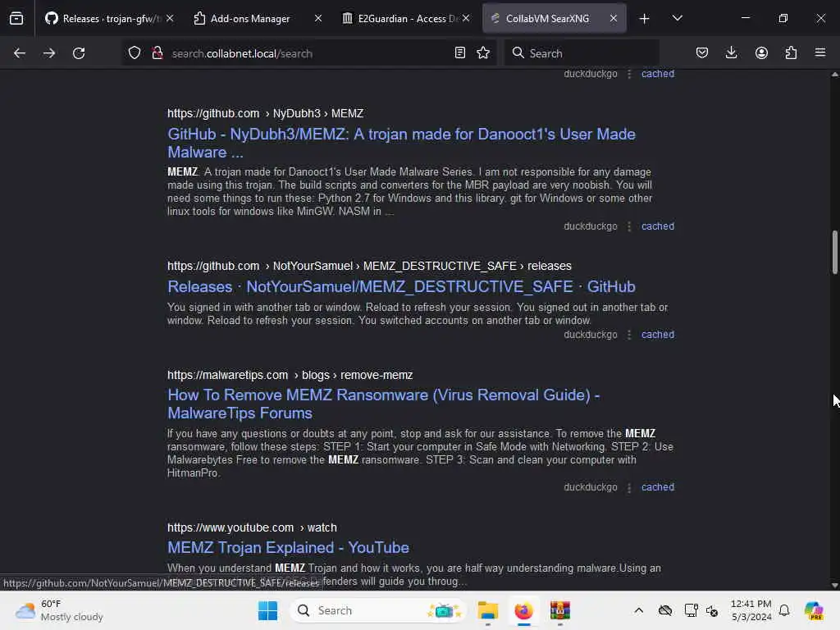Open Releases NotYourSamuel/MEMZ_DESTRUCTIVE_SAFE result
Viewport: 840px width, 630px height.
click(x=401, y=286)
